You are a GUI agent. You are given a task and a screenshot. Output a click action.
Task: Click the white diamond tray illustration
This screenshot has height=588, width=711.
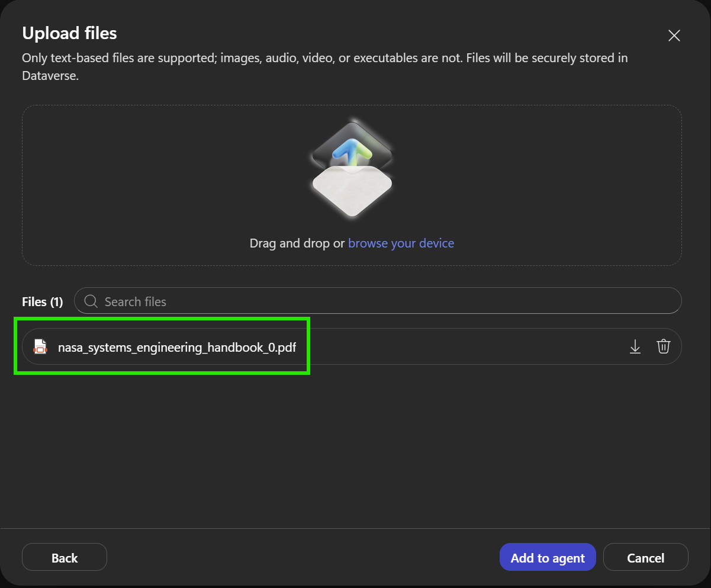coord(352,189)
